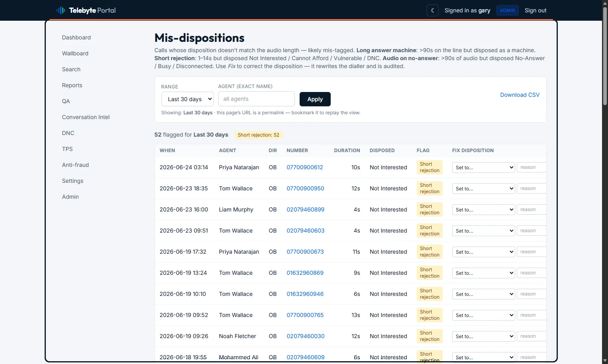Click the Apply button
This screenshot has width=608, height=364.
tap(315, 99)
